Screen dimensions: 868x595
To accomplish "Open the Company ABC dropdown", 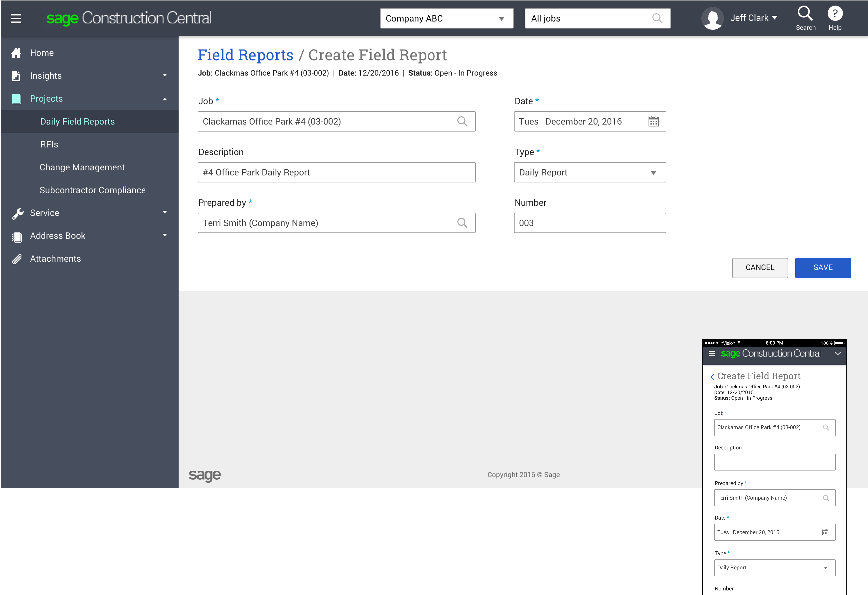I will point(446,19).
